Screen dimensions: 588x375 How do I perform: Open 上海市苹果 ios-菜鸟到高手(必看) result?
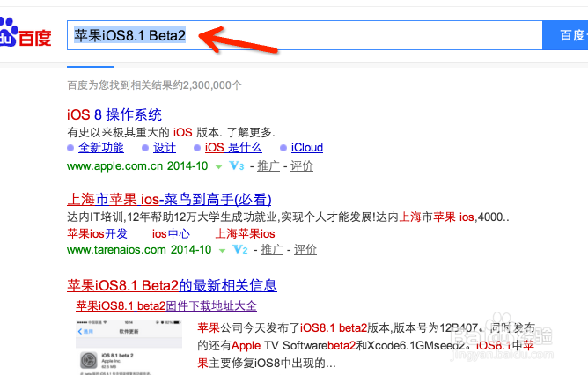click(169, 199)
